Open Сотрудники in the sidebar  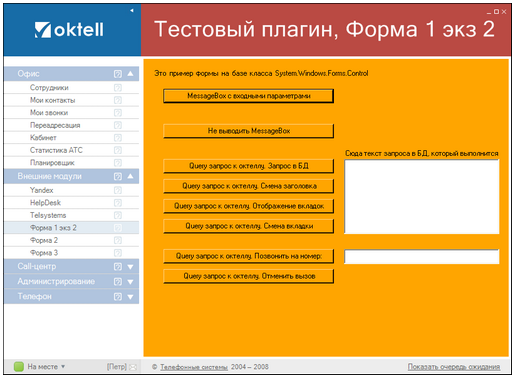72,88
